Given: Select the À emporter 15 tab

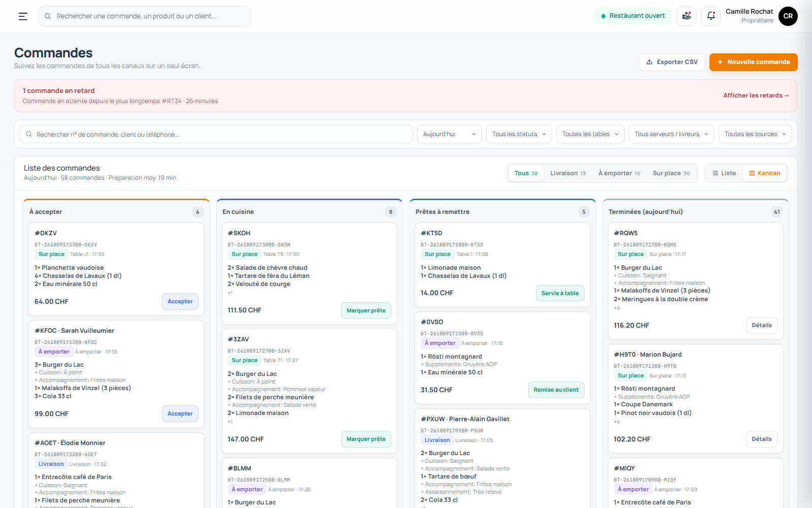Looking at the screenshot, I should (x=619, y=173).
